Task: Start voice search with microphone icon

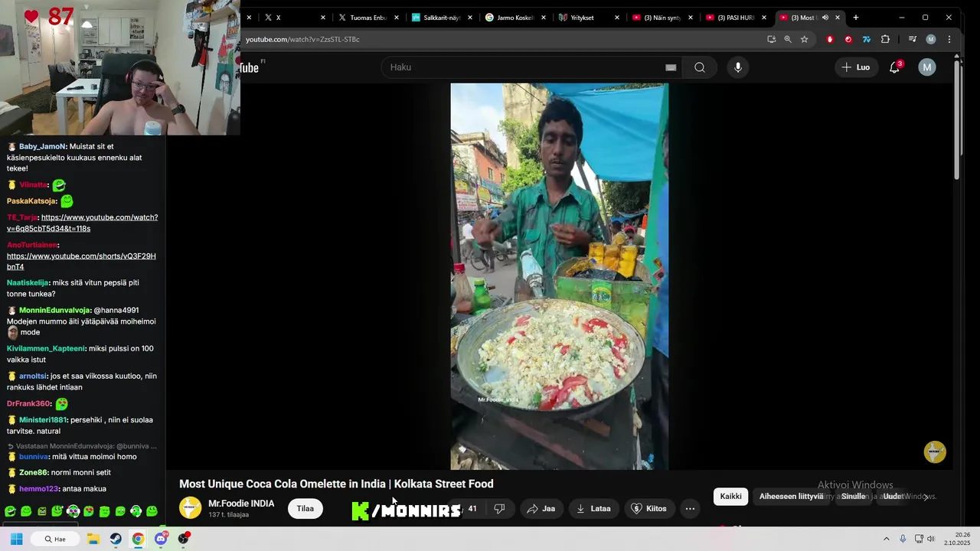Action: point(738,67)
